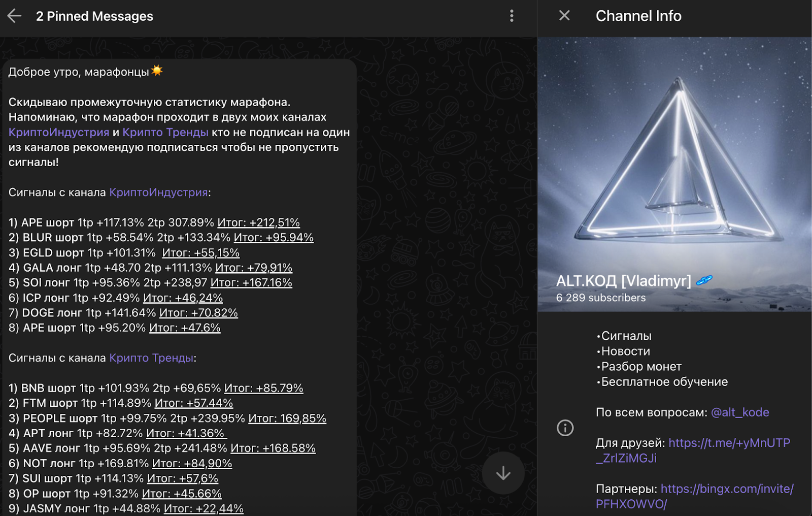Click 'Итог: +46,24%' on the ICP line

point(183,298)
